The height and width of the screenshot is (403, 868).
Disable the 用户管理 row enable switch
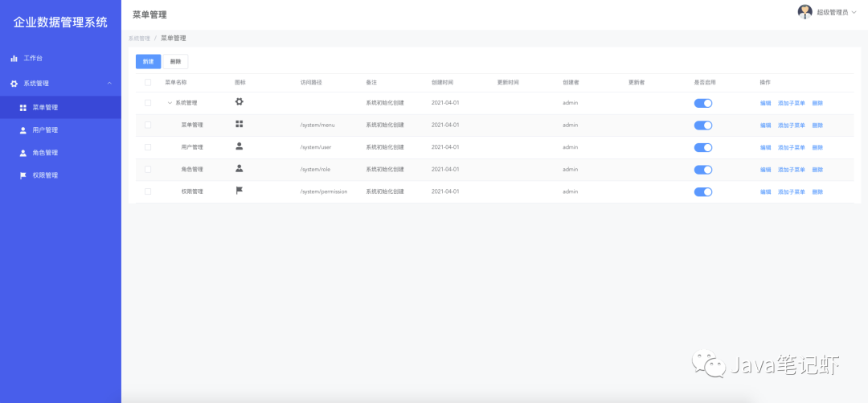point(703,147)
